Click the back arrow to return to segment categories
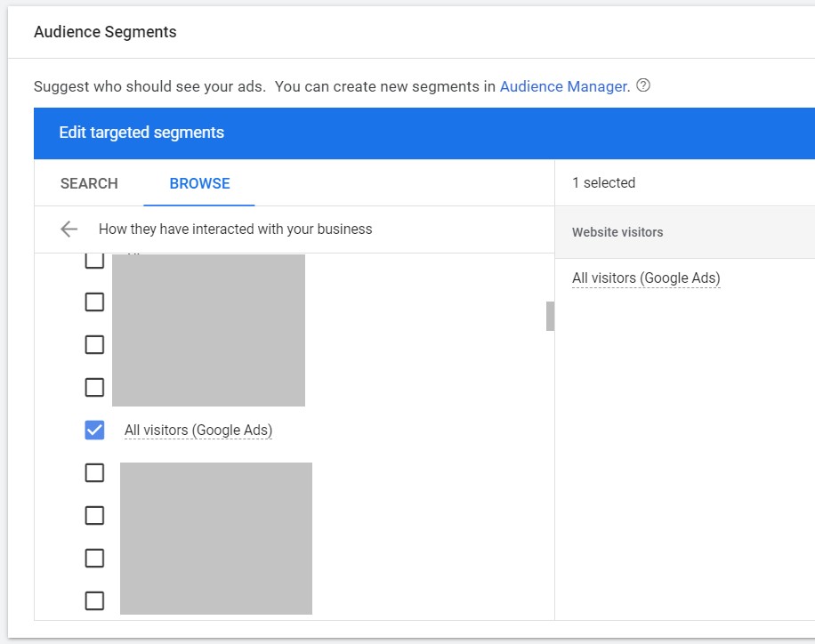Viewport: 815px width, 644px height. 69,229
